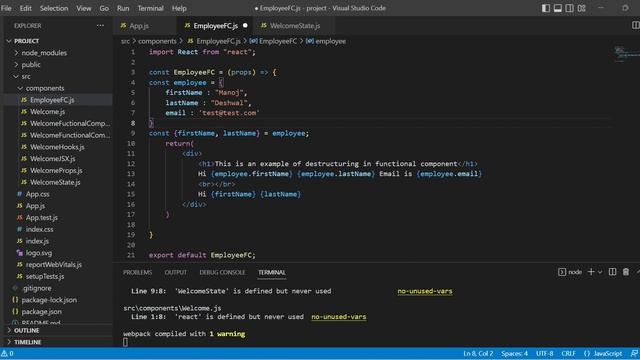The image size is (640, 360).
Task: Change indentation via Spaces: 4
Action: (x=514, y=353)
